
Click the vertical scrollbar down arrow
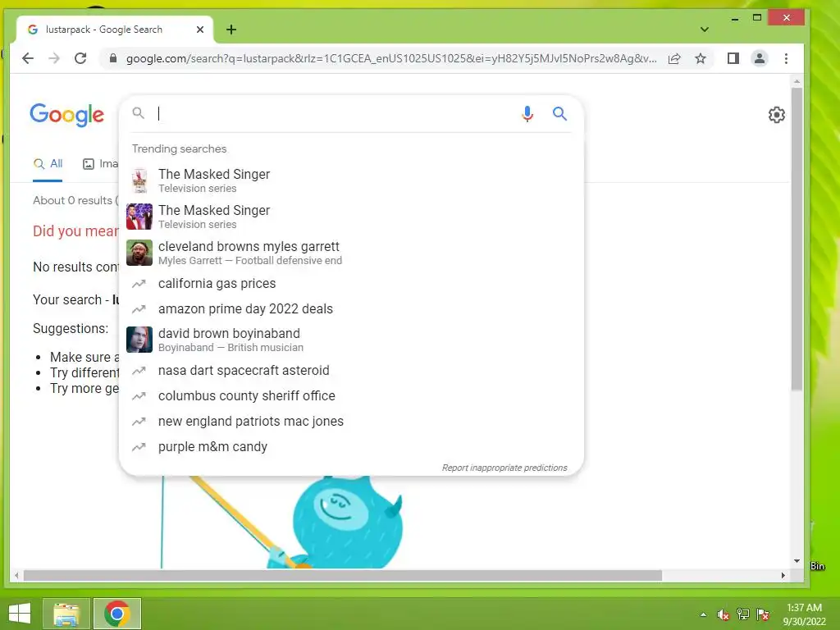click(797, 561)
